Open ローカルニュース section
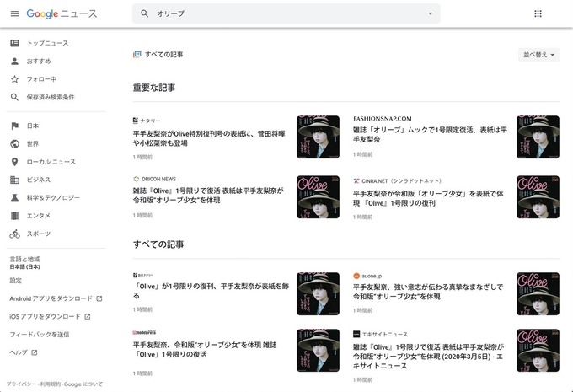 pos(51,162)
